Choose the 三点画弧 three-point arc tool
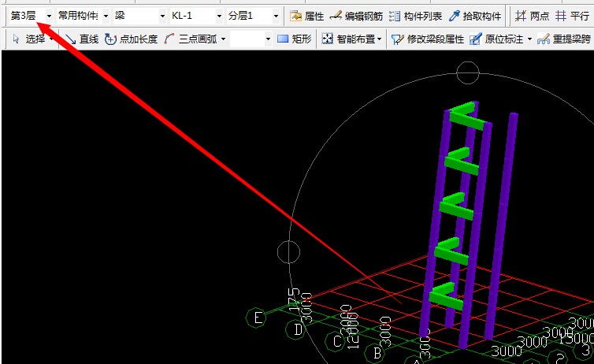The width and height of the screenshot is (594, 364). tap(191, 39)
